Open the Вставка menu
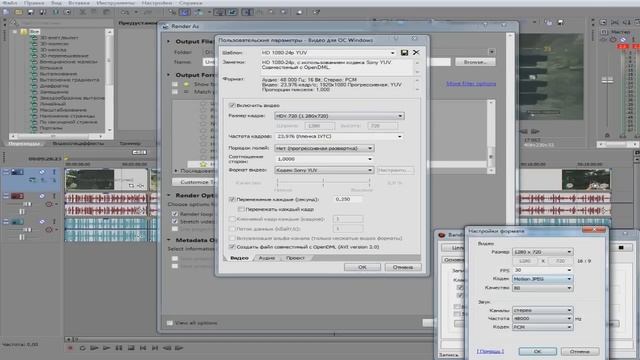The width and height of the screenshot is (640, 360). pyautogui.click(x=79, y=3)
